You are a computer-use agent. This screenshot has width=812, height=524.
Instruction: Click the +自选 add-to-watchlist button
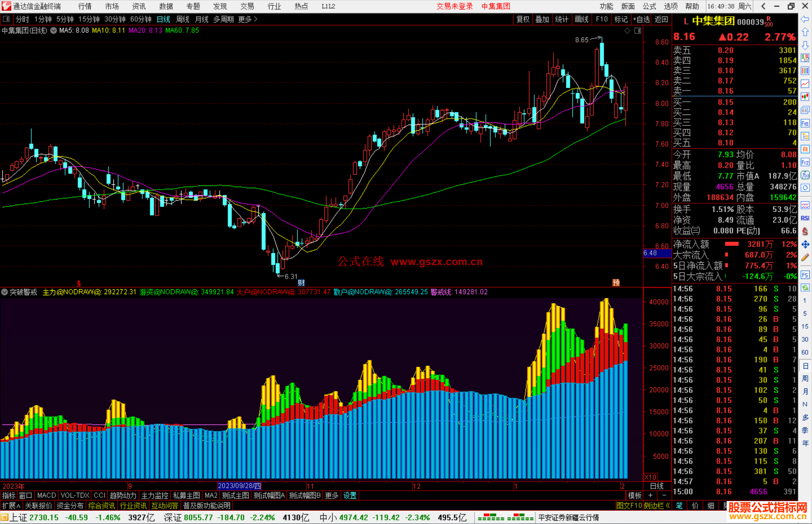[641, 19]
